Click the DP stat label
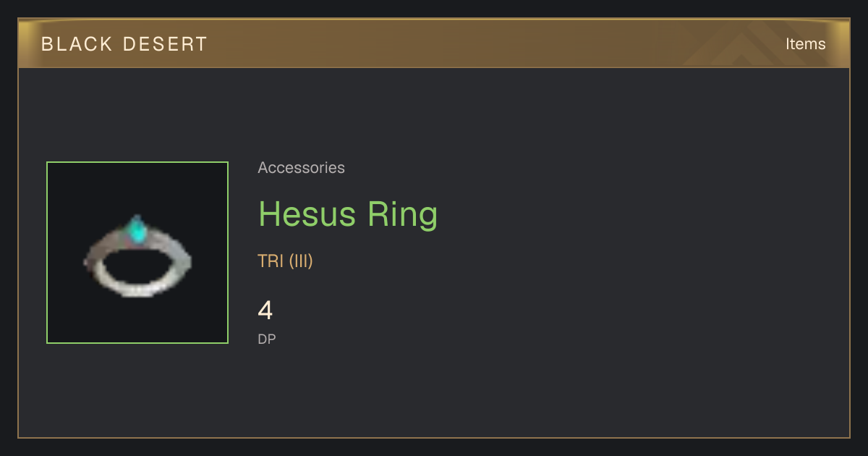The width and height of the screenshot is (868, 456). (267, 339)
